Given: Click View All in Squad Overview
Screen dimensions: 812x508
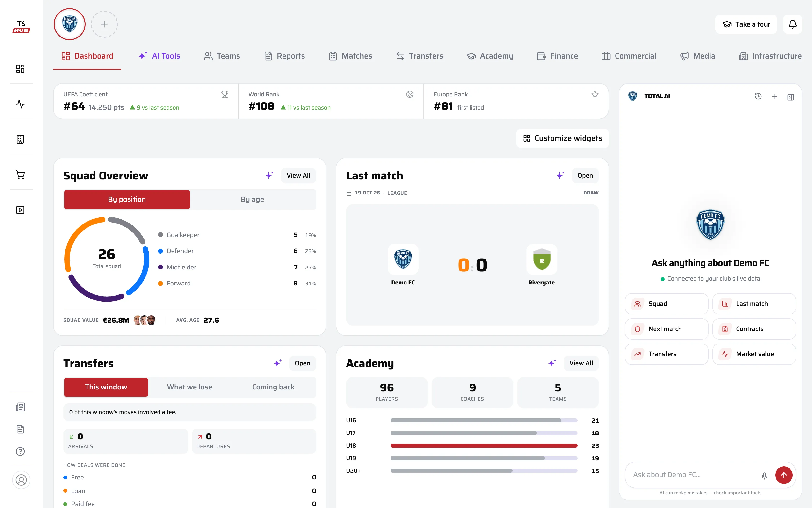Looking at the screenshot, I should pos(298,175).
